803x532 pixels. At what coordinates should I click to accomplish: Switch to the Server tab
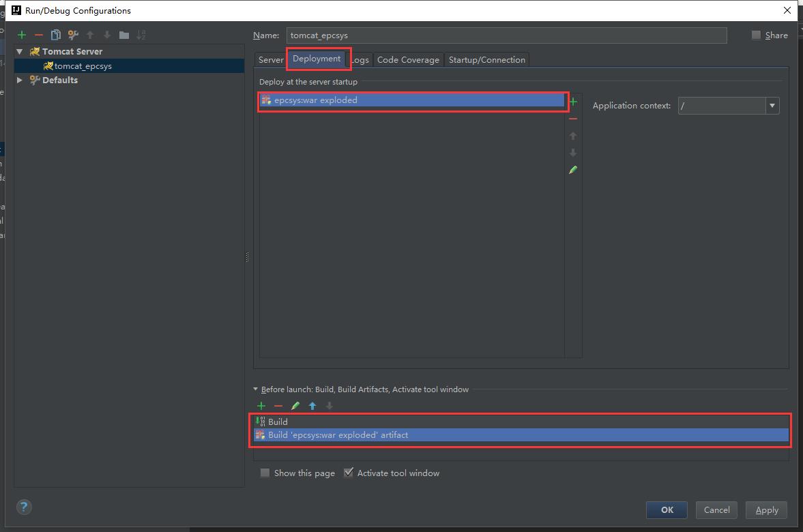pos(270,59)
